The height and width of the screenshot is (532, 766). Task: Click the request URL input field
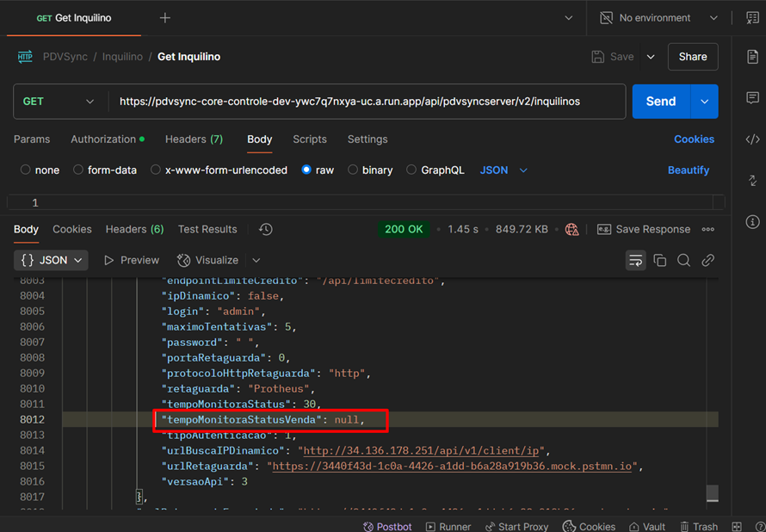[367, 102]
